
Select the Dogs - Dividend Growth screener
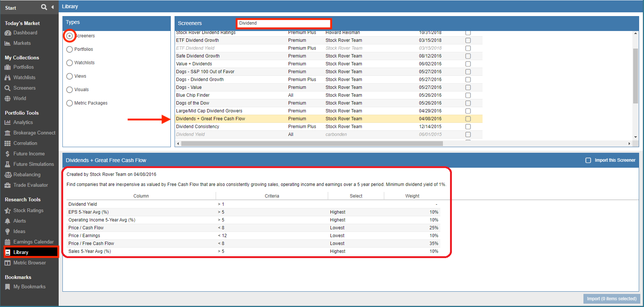pos(329,80)
